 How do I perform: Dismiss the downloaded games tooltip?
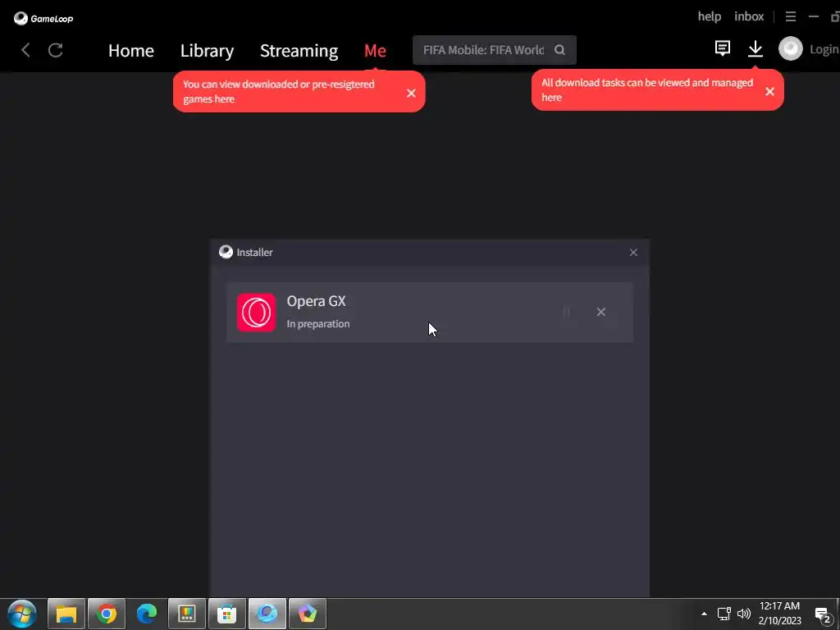pos(411,94)
